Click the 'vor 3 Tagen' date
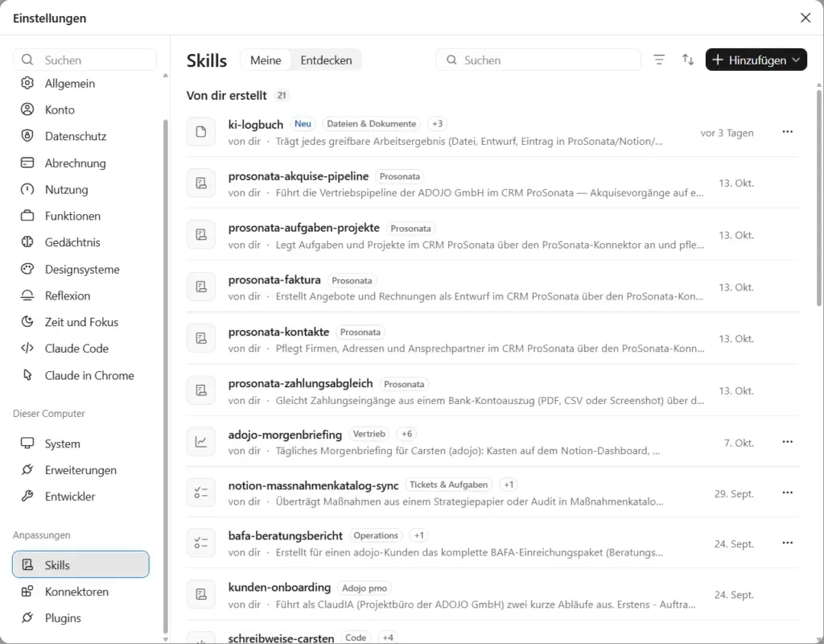The width and height of the screenshot is (824, 644). pyautogui.click(x=727, y=133)
